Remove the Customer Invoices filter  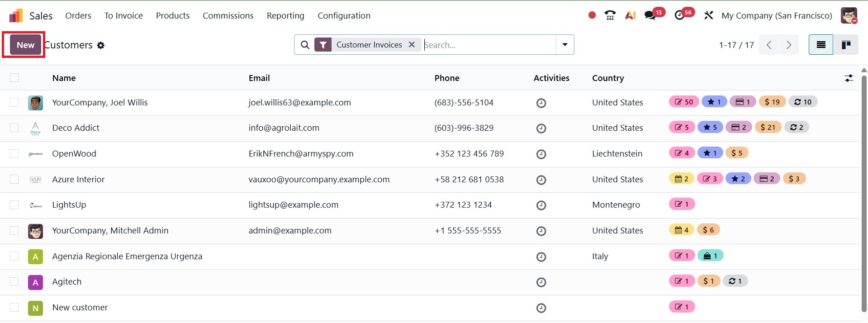tap(412, 45)
